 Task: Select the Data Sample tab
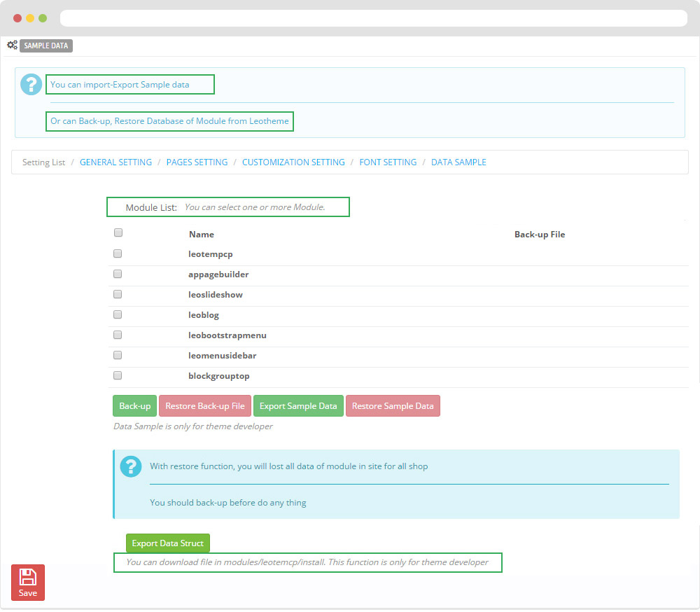458,162
